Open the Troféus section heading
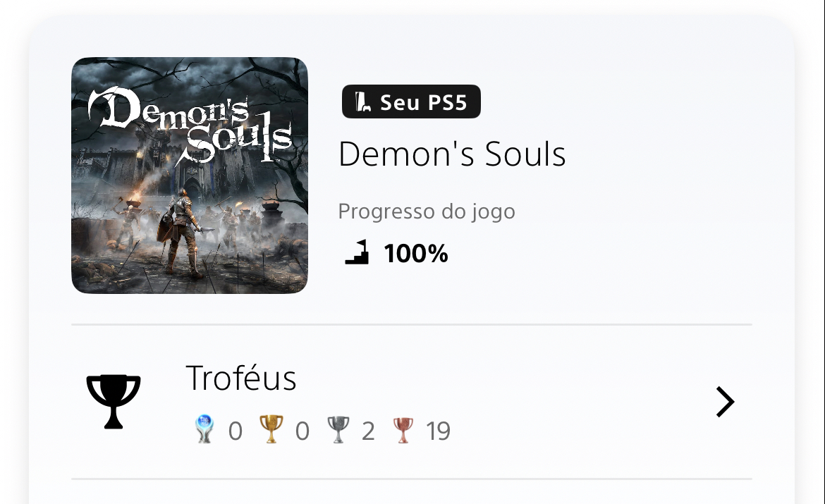This screenshot has width=825, height=504. click(x=241, y=378)
